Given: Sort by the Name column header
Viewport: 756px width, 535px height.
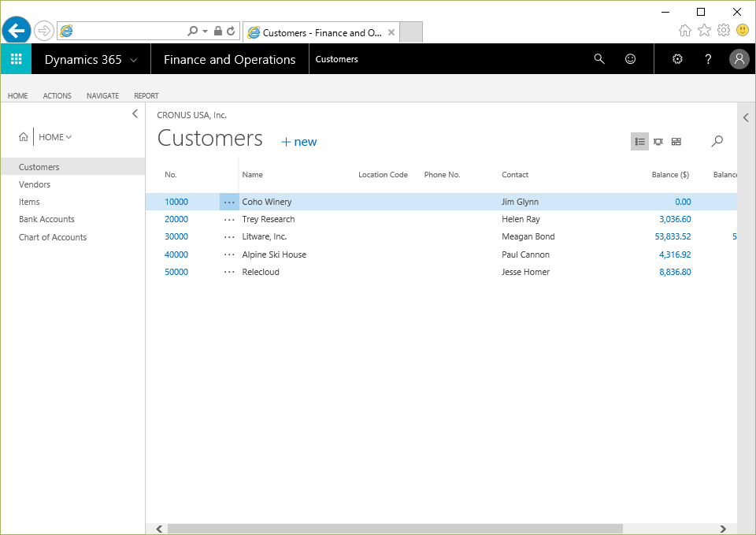Looking at the screenshot, I should click(x=253, y=175).
